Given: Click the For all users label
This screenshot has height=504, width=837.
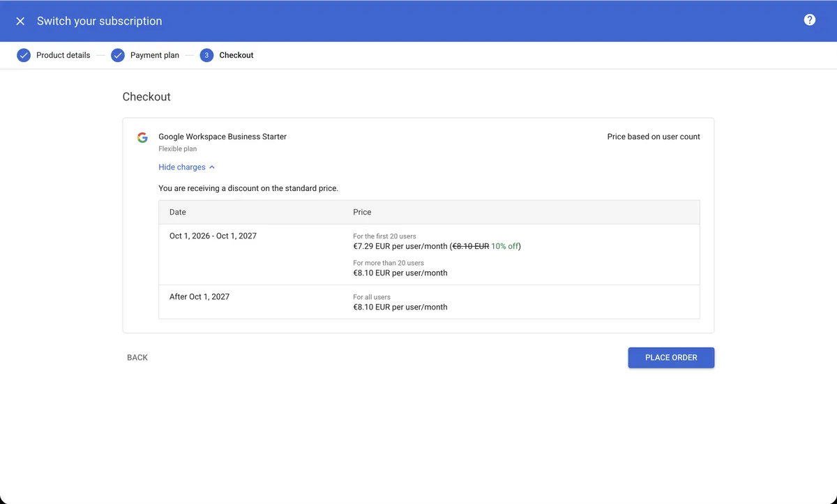Looking at the screenshot, I should 372,297.
